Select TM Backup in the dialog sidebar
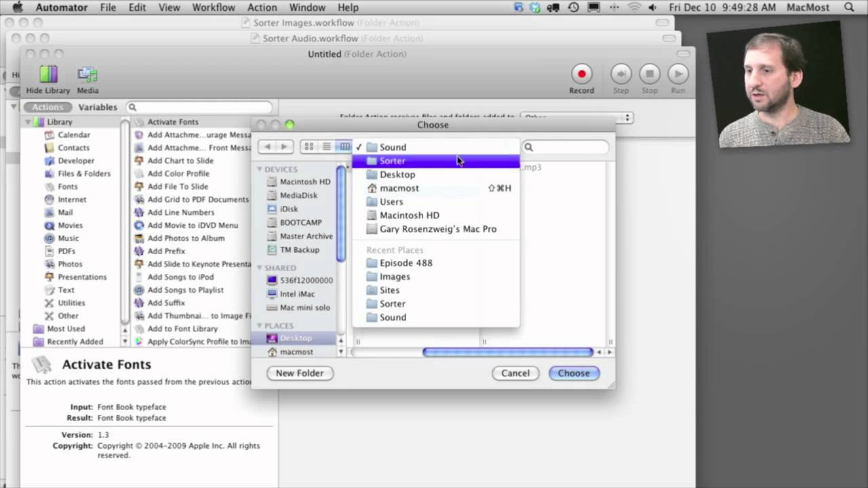Screen dimensions: 868x488 click(300, 249)
